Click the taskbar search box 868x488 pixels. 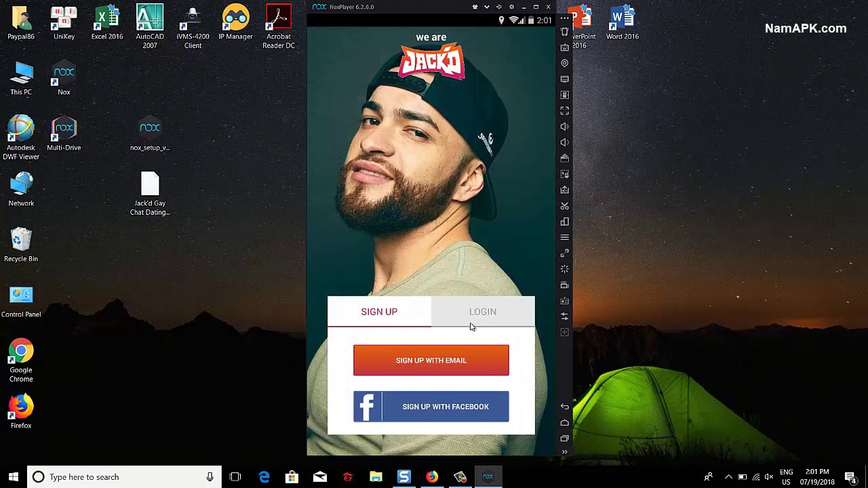125,477
